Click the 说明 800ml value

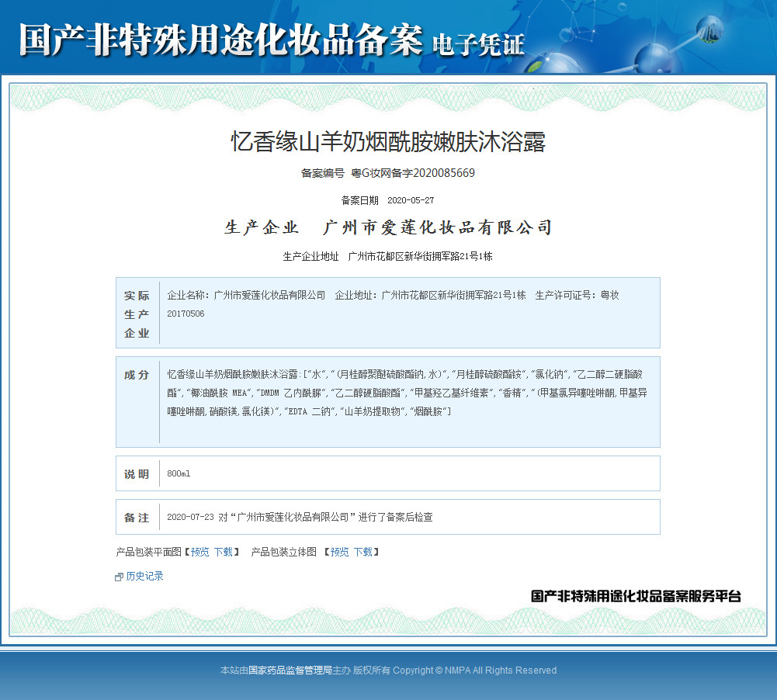point(179,473)
